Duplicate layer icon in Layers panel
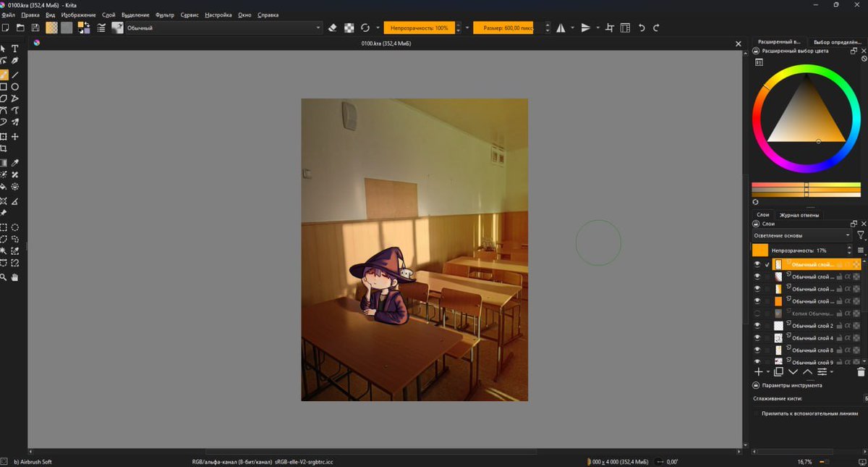The width and height of the screenshot is (868, 467). [x=778, y=371]
